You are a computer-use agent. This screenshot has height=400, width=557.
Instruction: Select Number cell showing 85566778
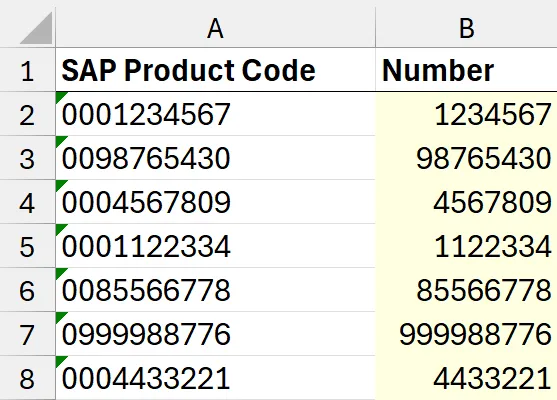pyautogui.click(x=466, y=290)
